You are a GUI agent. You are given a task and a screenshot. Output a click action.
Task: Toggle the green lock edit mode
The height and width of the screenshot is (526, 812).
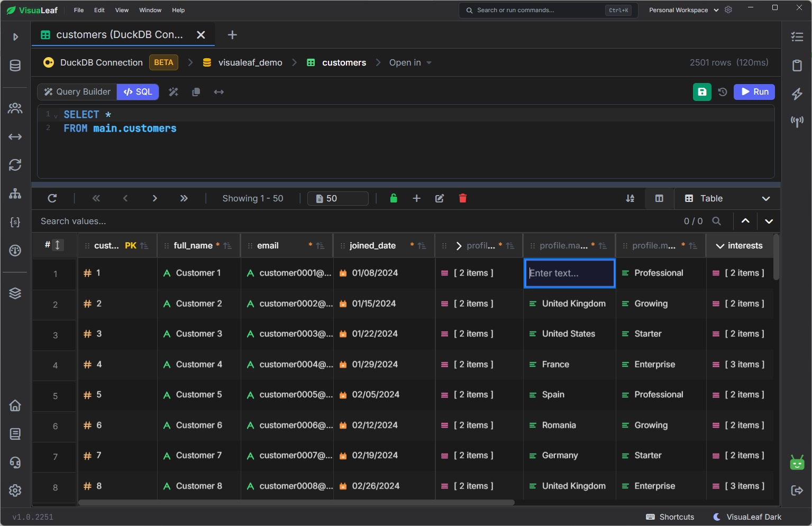(x=394, y=198)
